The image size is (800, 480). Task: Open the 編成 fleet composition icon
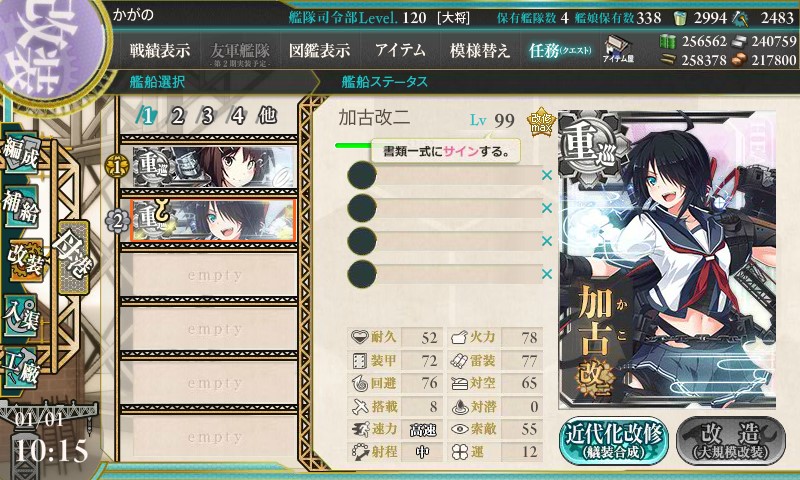coord(21,153)
